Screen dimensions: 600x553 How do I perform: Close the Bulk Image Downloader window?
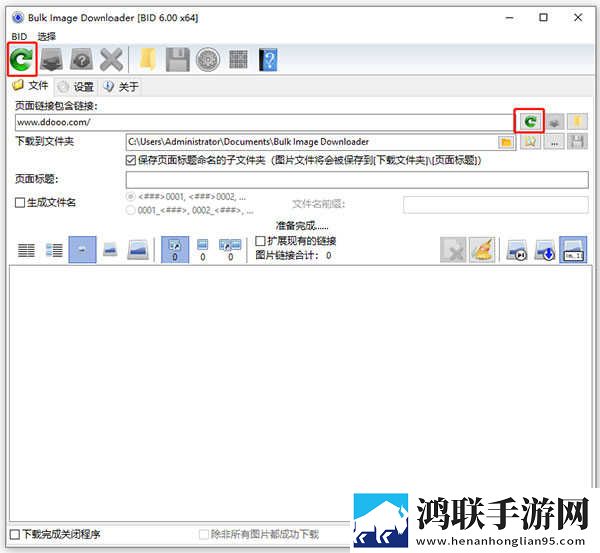[x=578, y=18]
